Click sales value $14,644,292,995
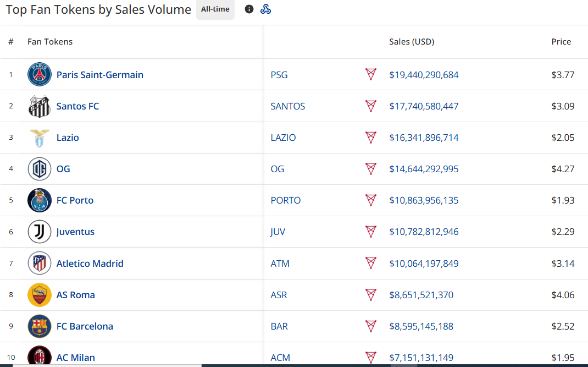 pyautogui.click(x=424, y=169)
